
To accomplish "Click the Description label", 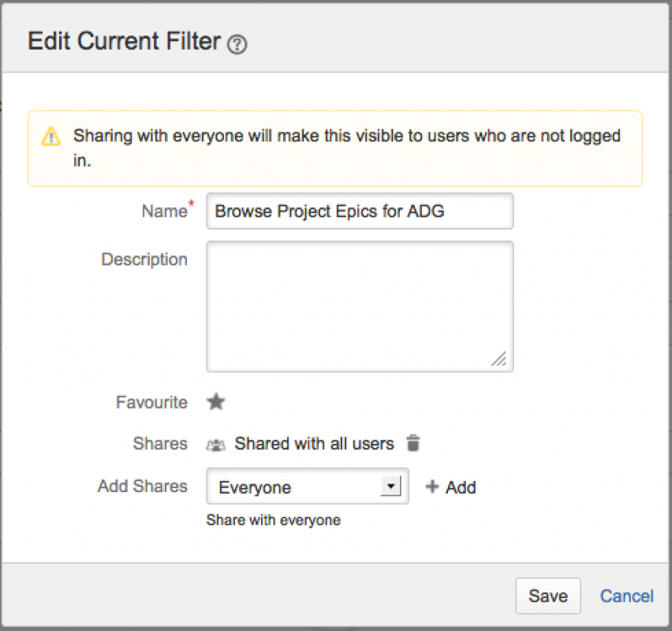I will click(x=144, y=259).
